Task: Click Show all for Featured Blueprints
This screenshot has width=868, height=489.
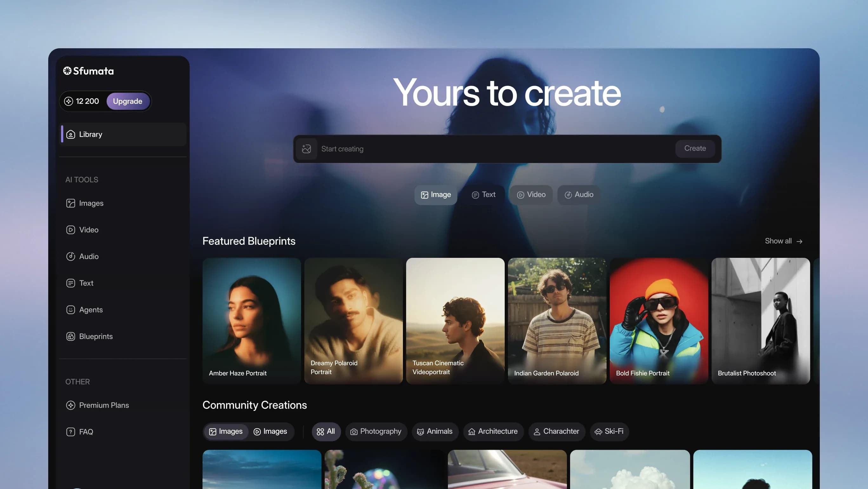Action: (783, 241)
